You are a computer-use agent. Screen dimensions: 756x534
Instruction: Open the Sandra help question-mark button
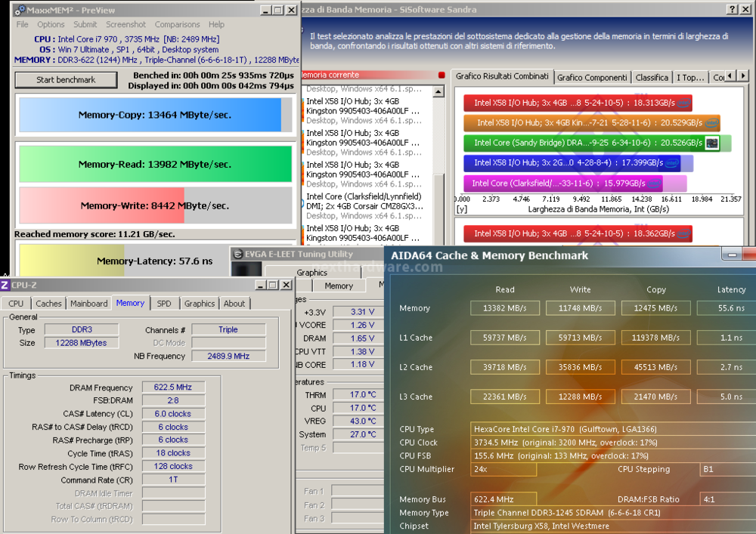coord(733,9)
